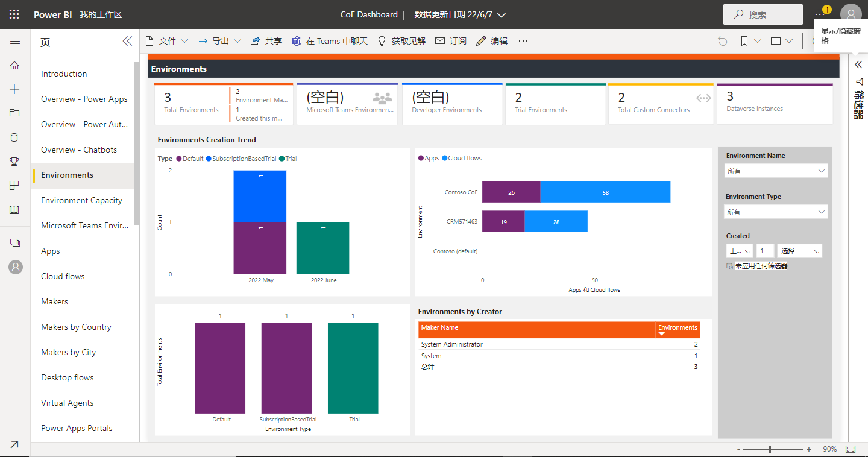Click the bookmark icon

pos(744,41)
